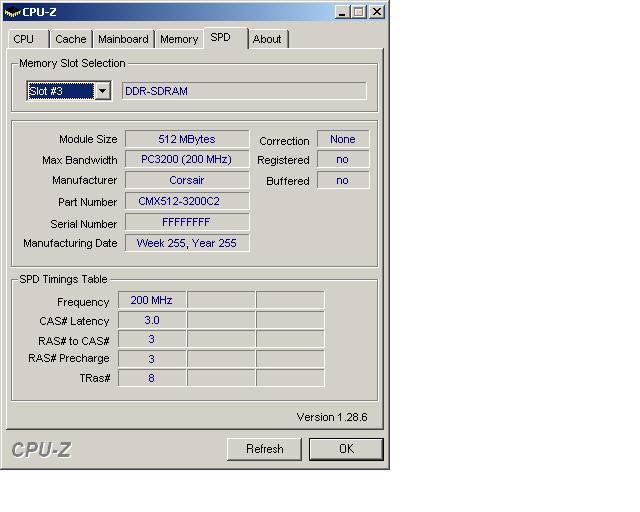Click the CAS# Latency 3.0 cell
Image resolution: width=640 pixels, height=512 pixels.
152,320
